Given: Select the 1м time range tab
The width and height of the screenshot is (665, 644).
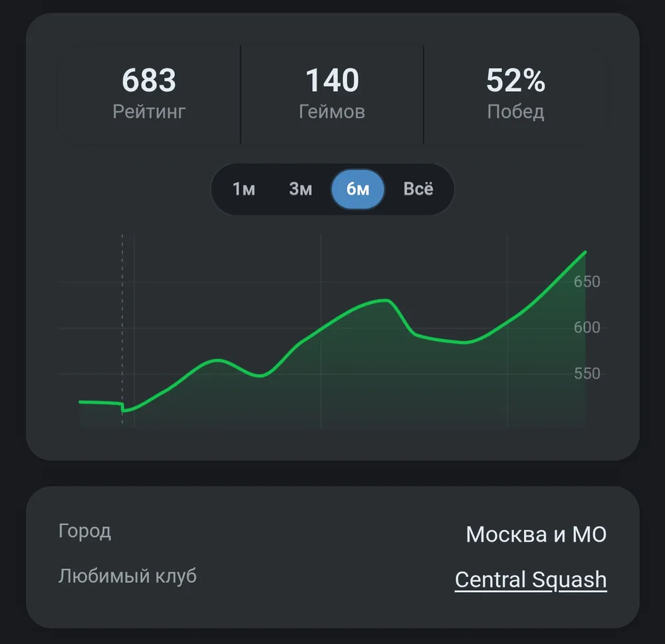Looking at the screenshot, I should coord(244,189).
